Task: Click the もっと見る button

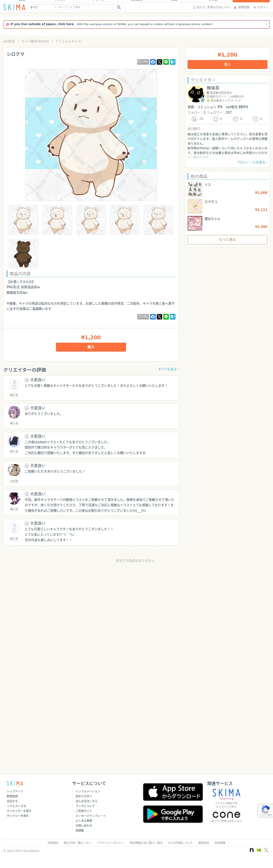Action: (x=227, y=240)
